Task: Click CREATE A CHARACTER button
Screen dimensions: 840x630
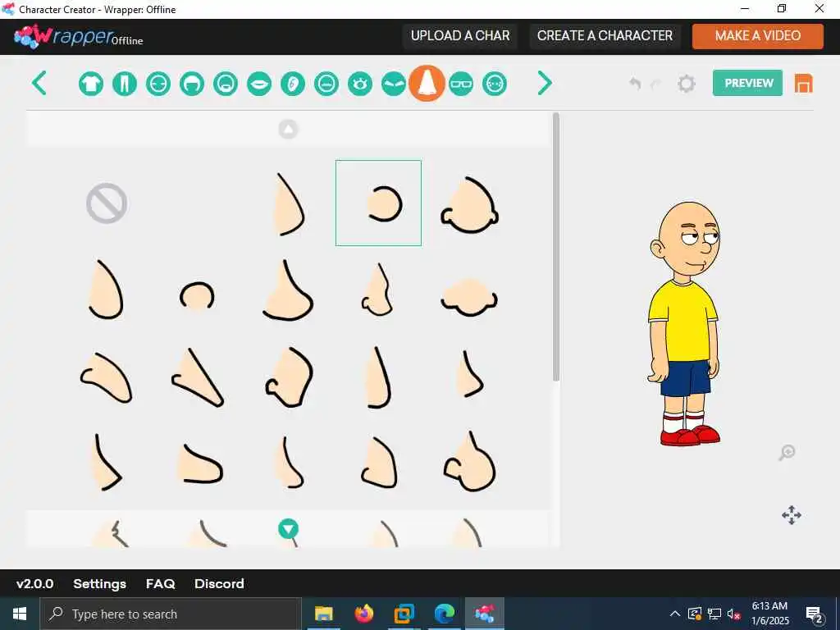Action: click(x=605, y=36)
